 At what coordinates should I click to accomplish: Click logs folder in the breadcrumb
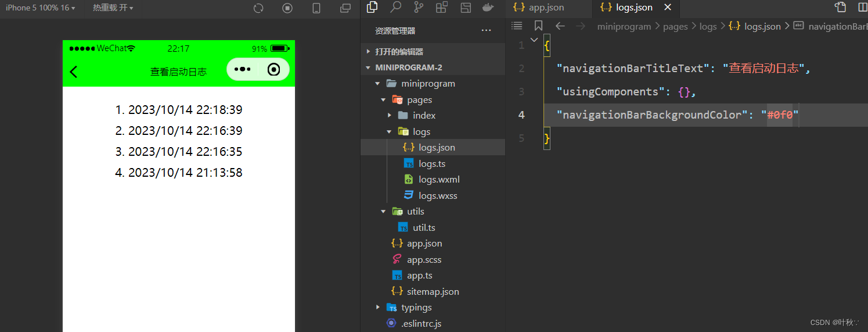tap(708, 26)
